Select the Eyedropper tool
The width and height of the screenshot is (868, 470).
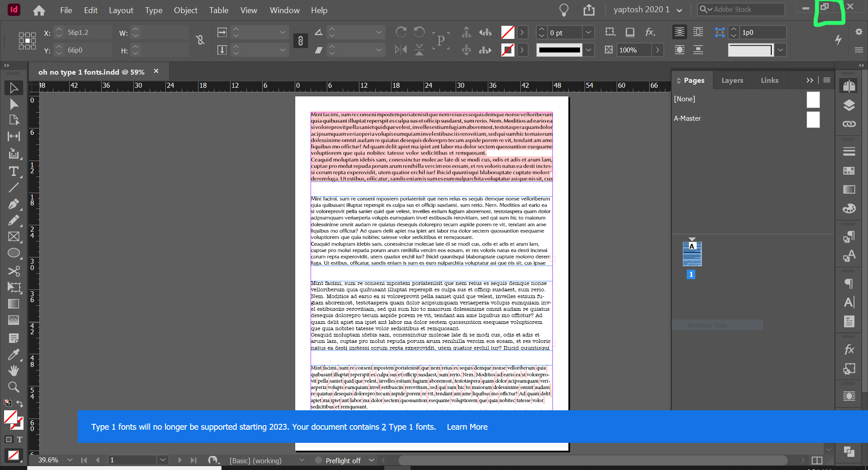pyautogui.click(x=14, y=355)
